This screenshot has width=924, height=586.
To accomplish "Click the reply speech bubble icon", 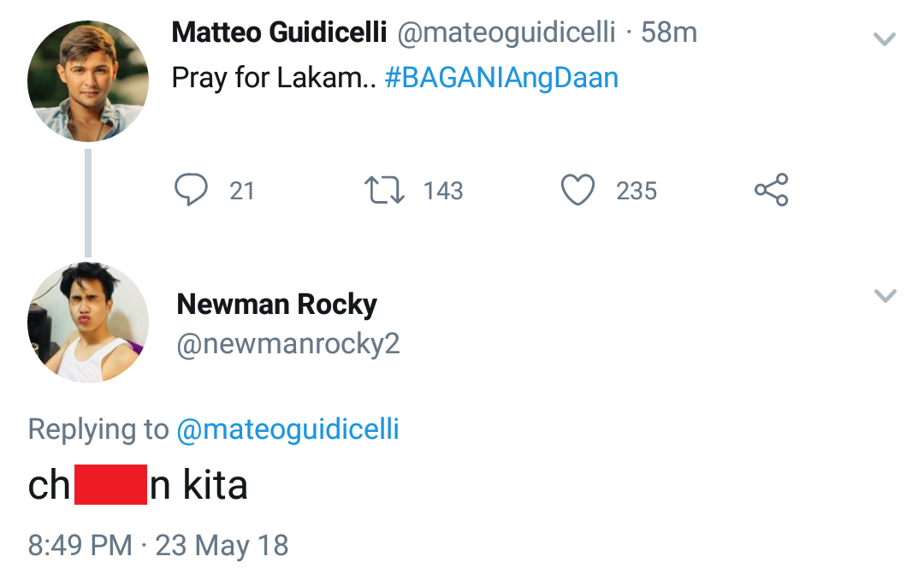I will 191,190.
